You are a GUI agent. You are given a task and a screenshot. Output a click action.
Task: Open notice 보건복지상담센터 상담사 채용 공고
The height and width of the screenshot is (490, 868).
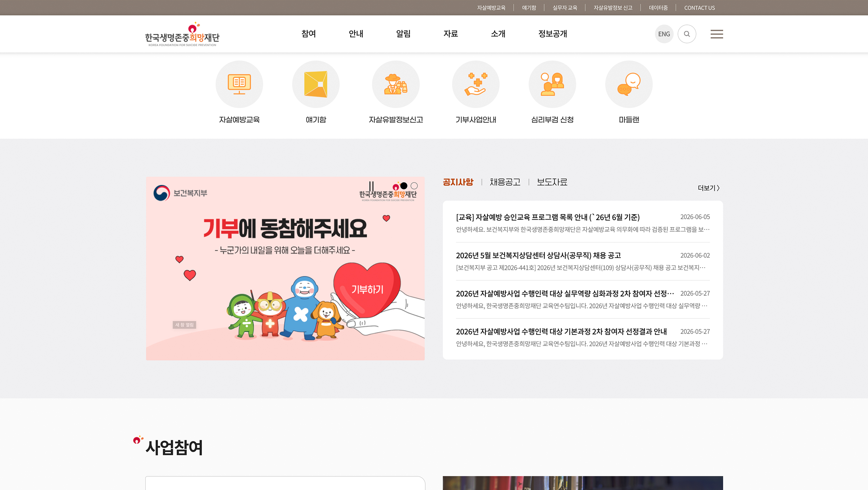tap(538, 255)
